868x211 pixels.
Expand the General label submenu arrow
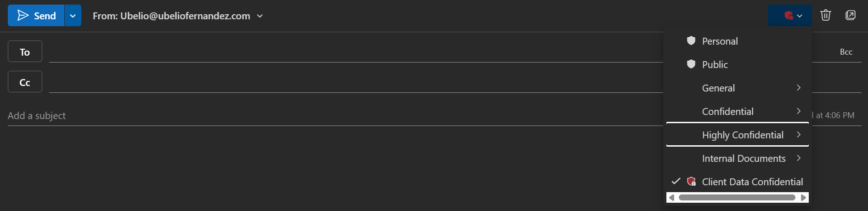click(x=799, y=88)
